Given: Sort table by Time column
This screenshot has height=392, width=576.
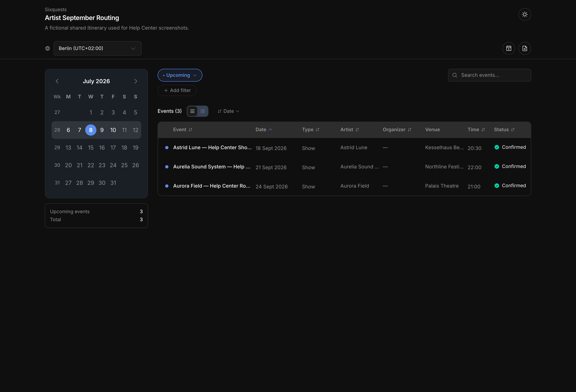Looking at the screenshot, I should pyautogui.click(x=476, y=130).
